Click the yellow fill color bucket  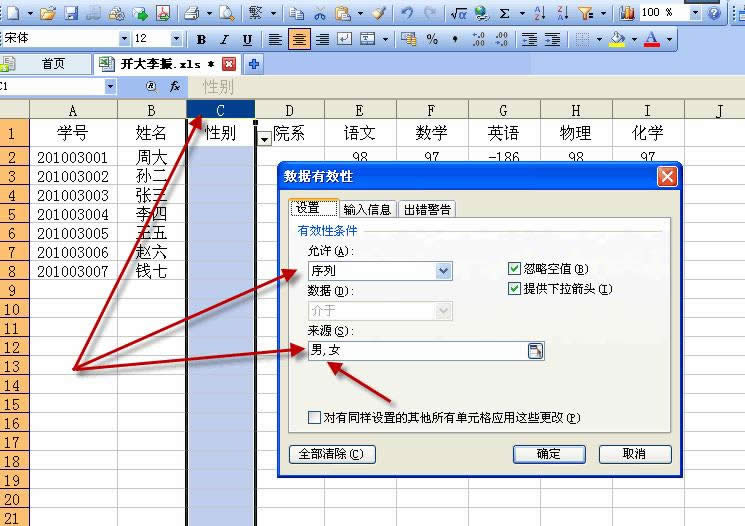point(617,39)
